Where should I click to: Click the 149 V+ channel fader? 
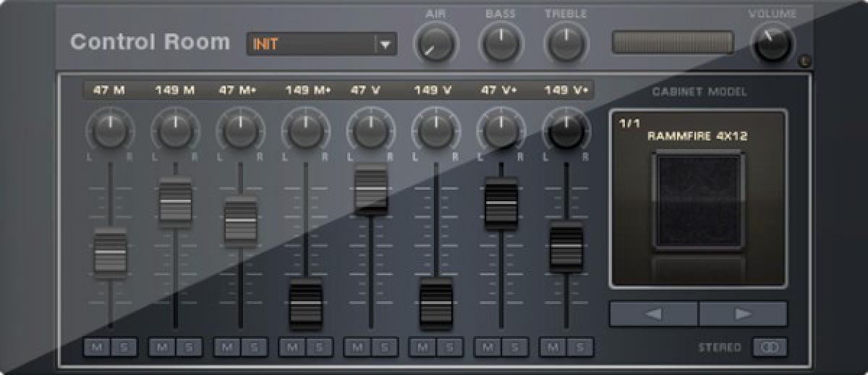[566, 246]
